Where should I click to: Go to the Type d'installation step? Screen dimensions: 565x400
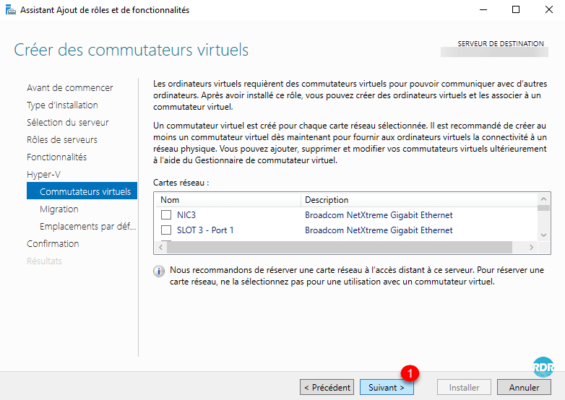62,105
